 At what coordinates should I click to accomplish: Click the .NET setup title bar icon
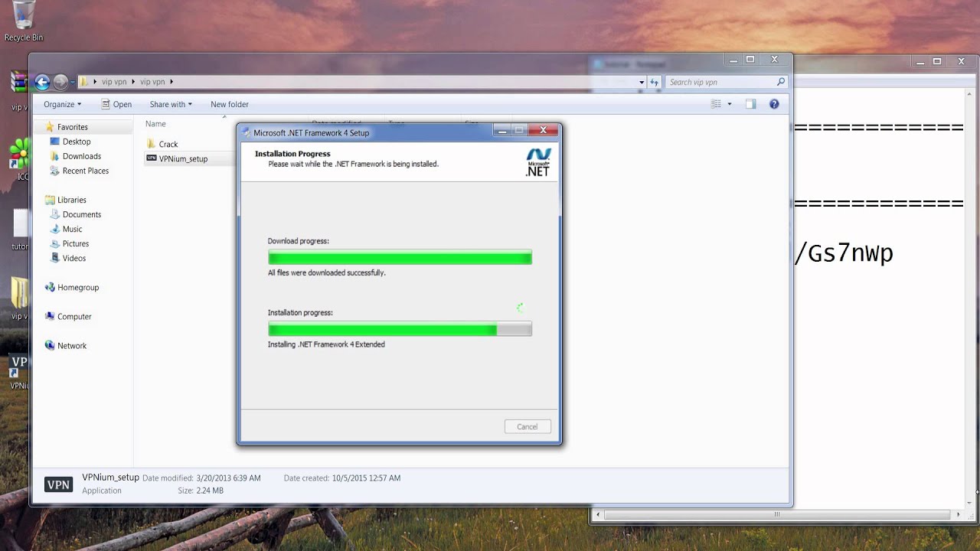pos(247,132)
